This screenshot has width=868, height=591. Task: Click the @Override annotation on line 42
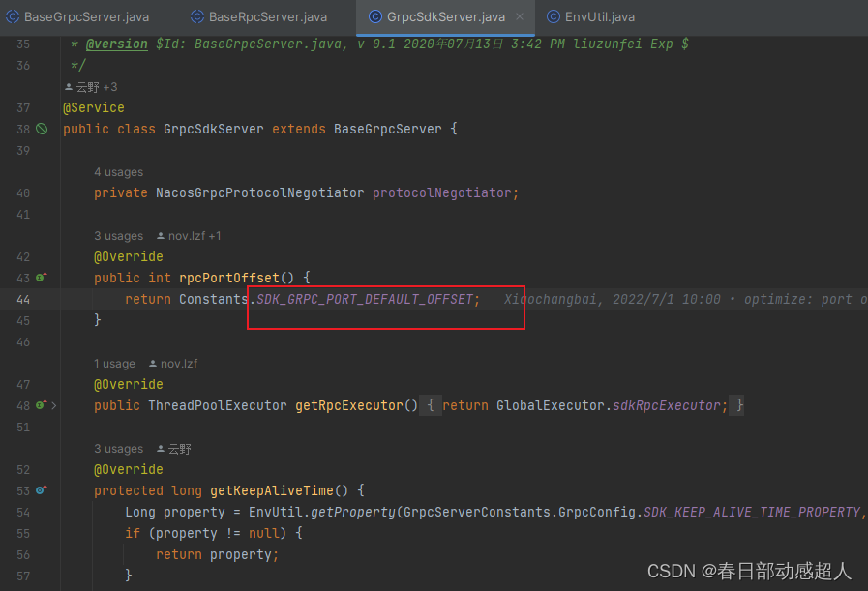coord(129,256)
